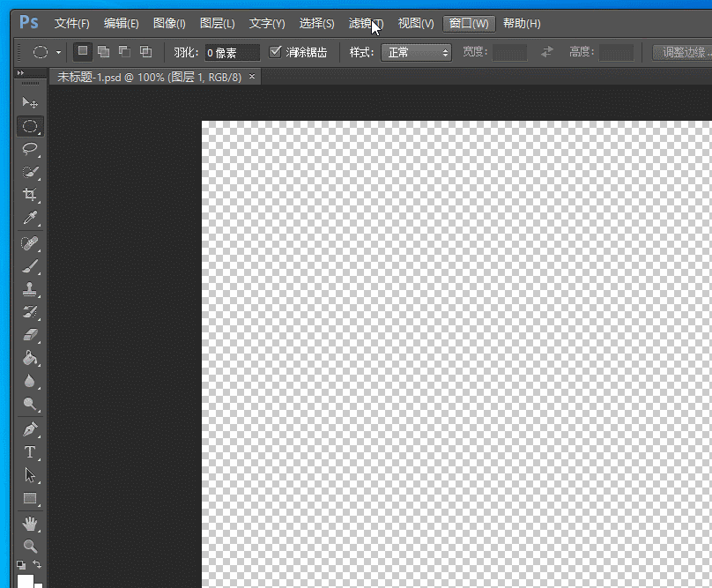The image size is (712, 588).
Task: Select the Brush tool
Action: coord(30,266)
